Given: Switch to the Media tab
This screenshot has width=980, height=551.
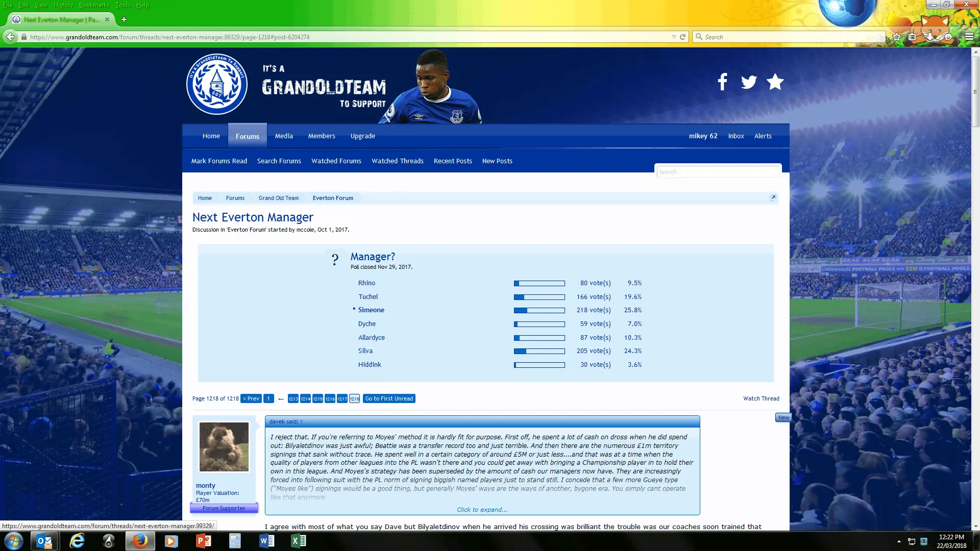Looking at the screenshot, I should [x=284, y=136].
